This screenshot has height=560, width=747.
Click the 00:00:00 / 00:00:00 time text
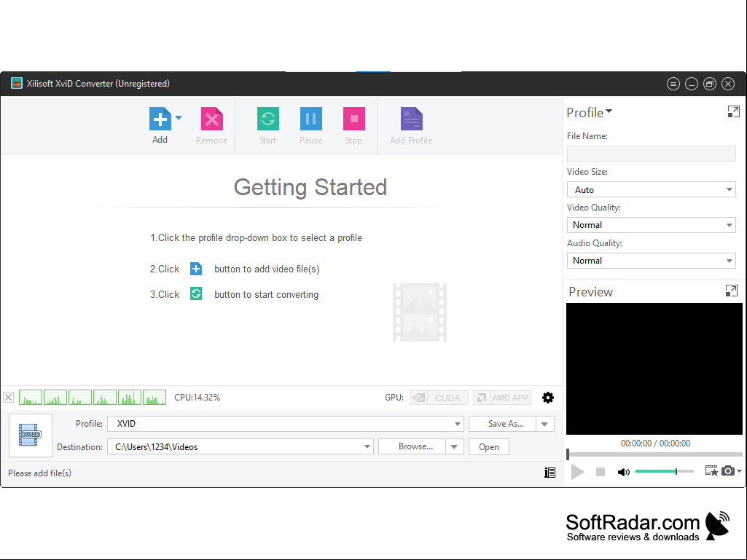(655, 443)
